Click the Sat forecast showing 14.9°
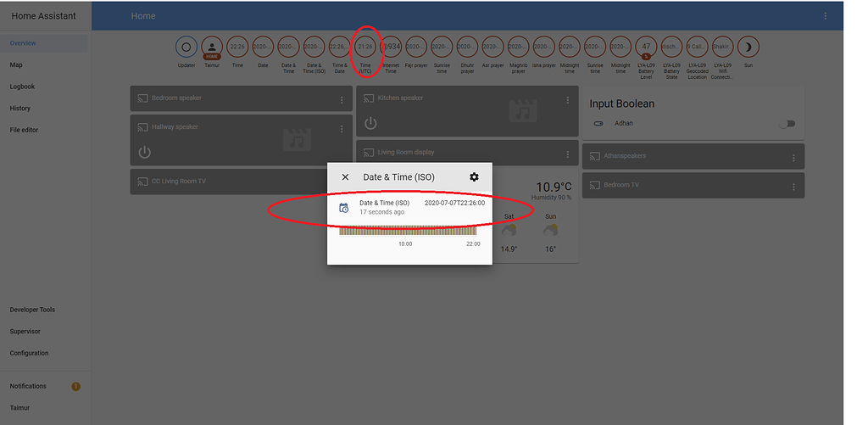 [x=509, y=232]
